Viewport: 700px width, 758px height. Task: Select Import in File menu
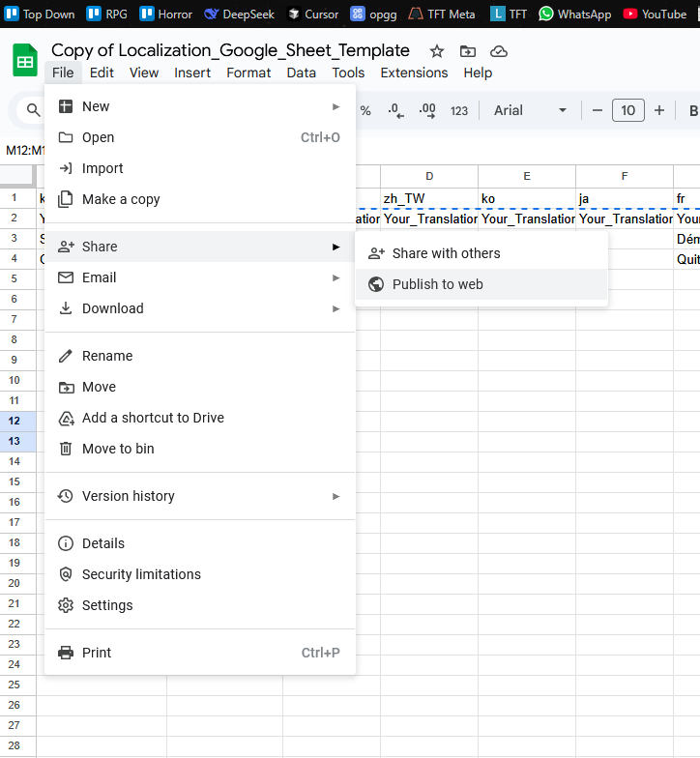point(199,168)
